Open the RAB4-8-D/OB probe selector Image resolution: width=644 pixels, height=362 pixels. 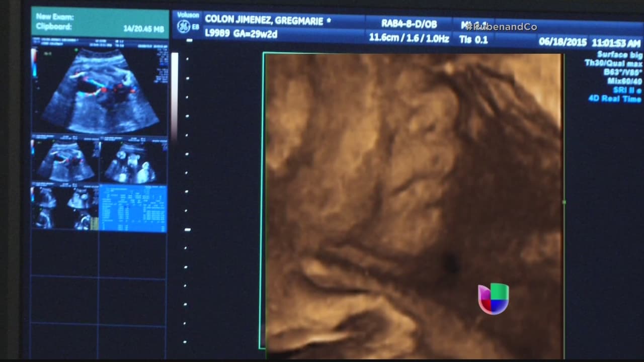click(x=411, y=23)
